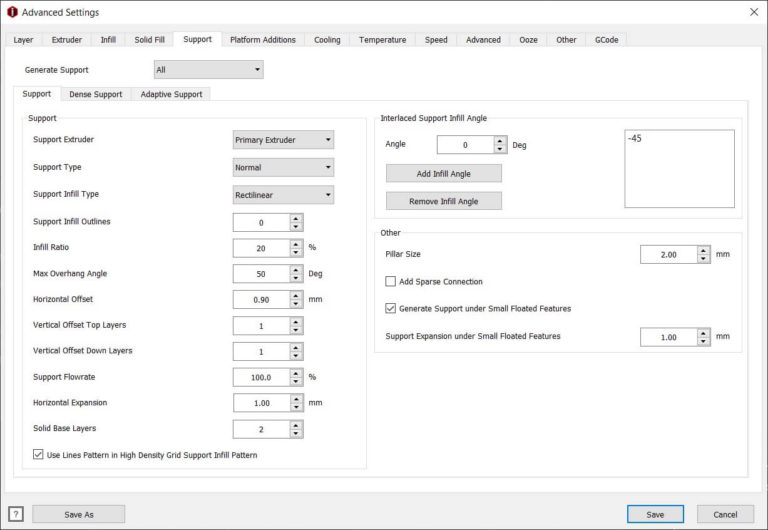Increase Pillar Size using up arrow
768x530 pixels.
pyautogui.click(x=704, y=250)
